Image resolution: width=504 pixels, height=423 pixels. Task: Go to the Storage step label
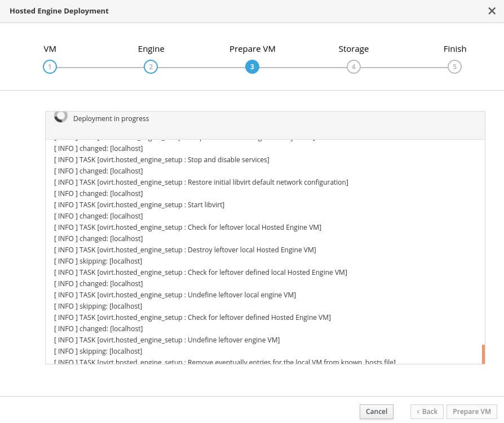353,49
